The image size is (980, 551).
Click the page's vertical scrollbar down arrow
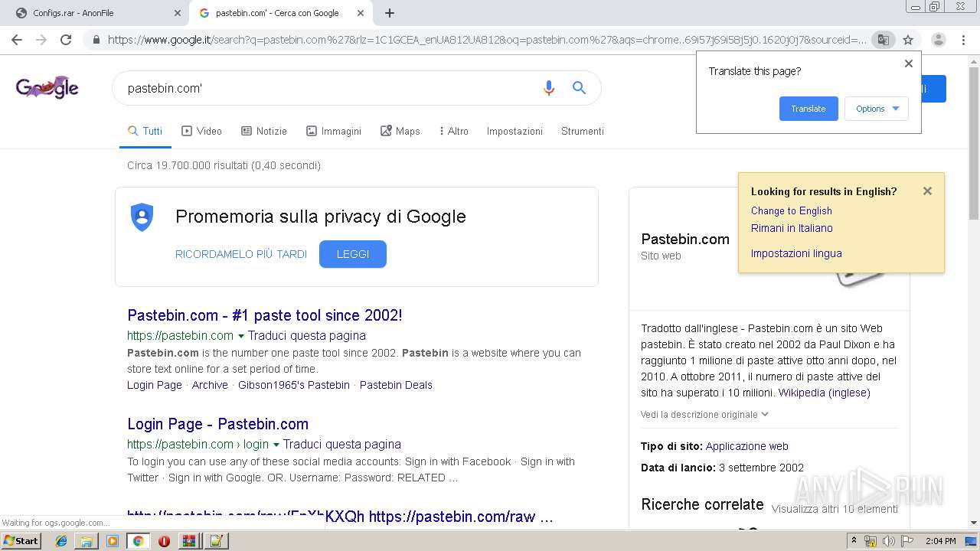coord(974,523)
